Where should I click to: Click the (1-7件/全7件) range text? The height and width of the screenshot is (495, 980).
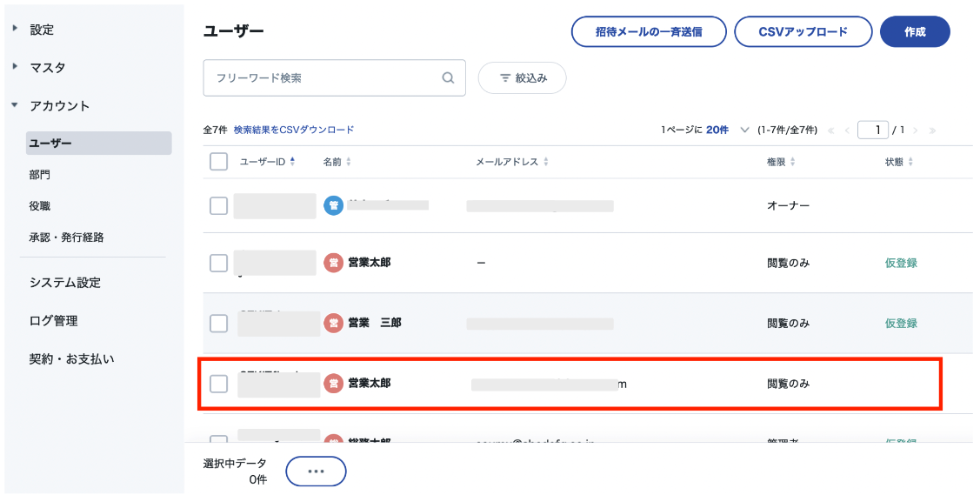point(787,130)
